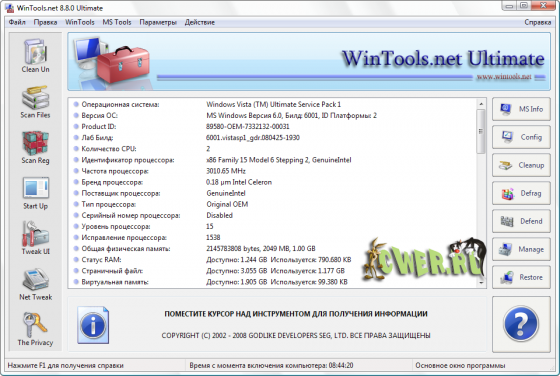560x376 pixels.
Task: Click the MS Info button
Action: pyautogui.click(x=521, y=109)
